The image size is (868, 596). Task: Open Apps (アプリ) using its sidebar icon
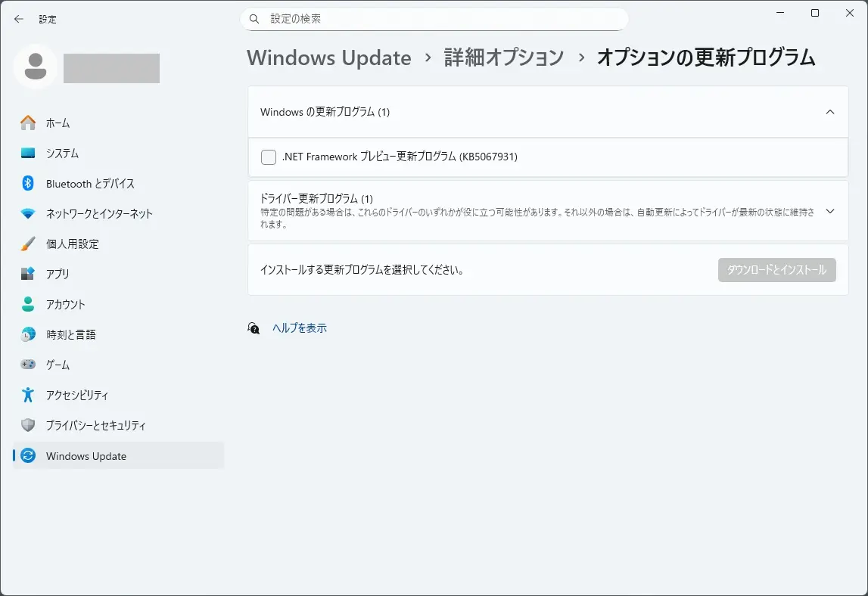pos(28,274)
